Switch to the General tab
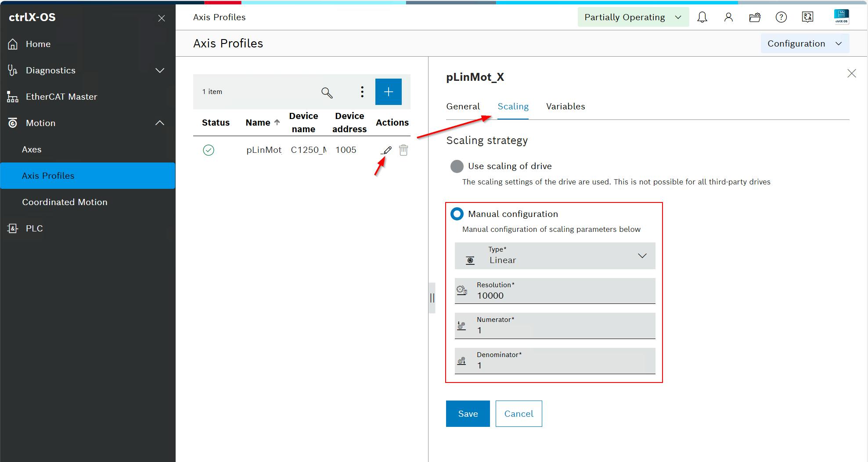This screenshot has height=462, width=868. [x=463, y=106]
